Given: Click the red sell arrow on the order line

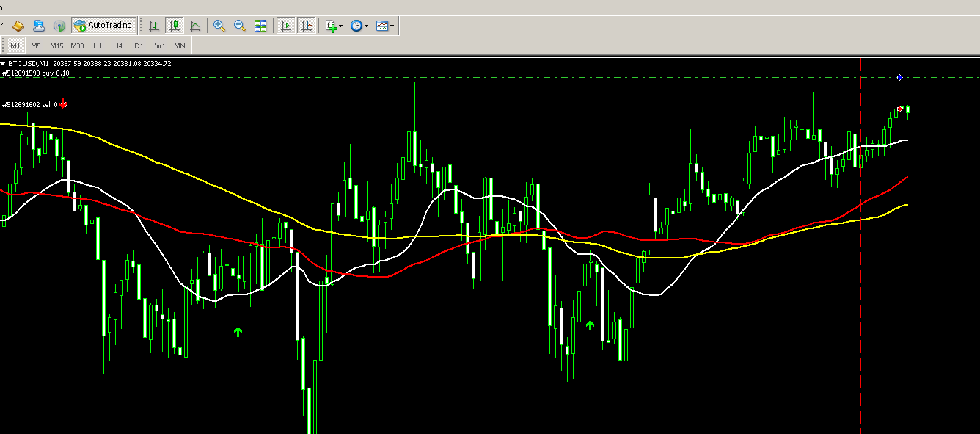Looking at the screenshot, I should [63, 103].
